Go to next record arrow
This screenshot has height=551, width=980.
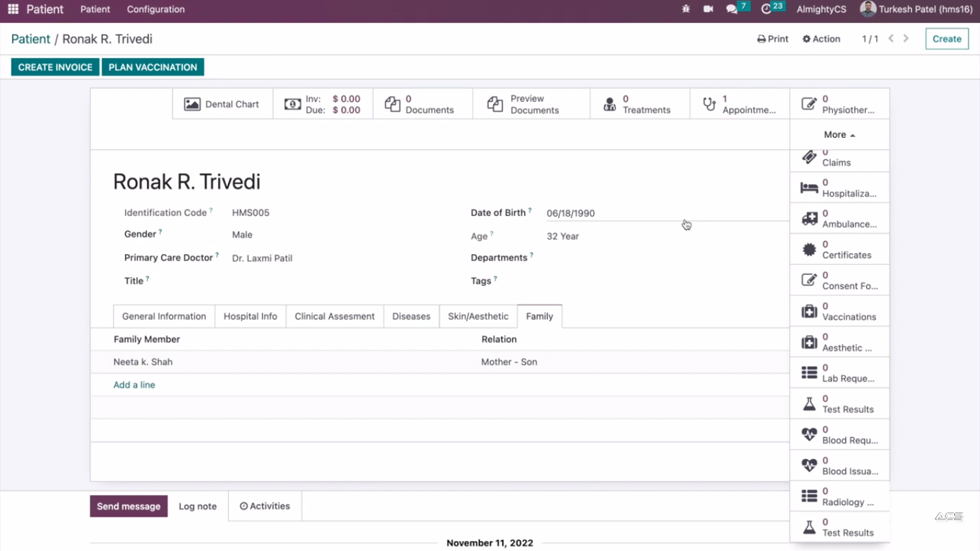(x=906, y=39)
